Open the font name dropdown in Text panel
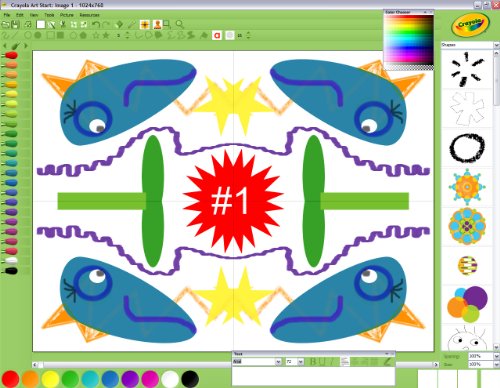This screenshot has height=388, width=500. point(278,362)
